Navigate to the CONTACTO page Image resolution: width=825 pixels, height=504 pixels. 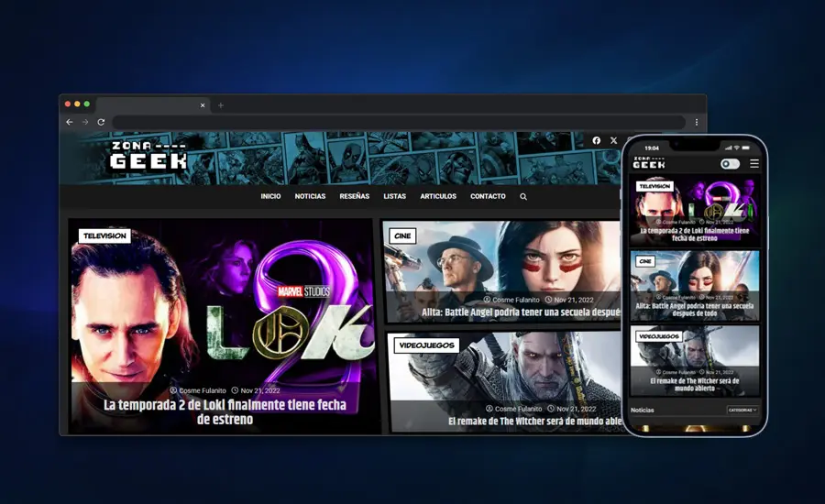488,196
